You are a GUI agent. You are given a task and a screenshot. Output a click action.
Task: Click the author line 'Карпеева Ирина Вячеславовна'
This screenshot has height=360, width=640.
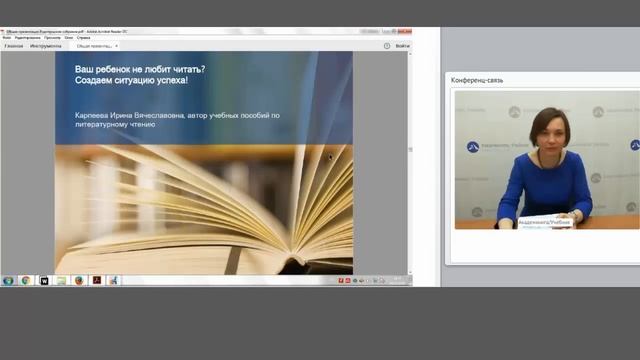point(130,116)
